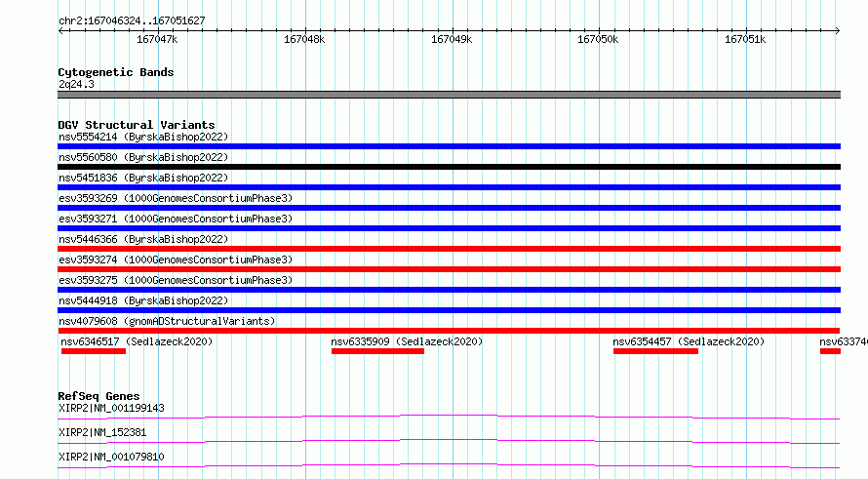The height and width of the screenshot is (479, 868).
Task: Click the 167050k ruler label
Action: (x=598, y=39)
